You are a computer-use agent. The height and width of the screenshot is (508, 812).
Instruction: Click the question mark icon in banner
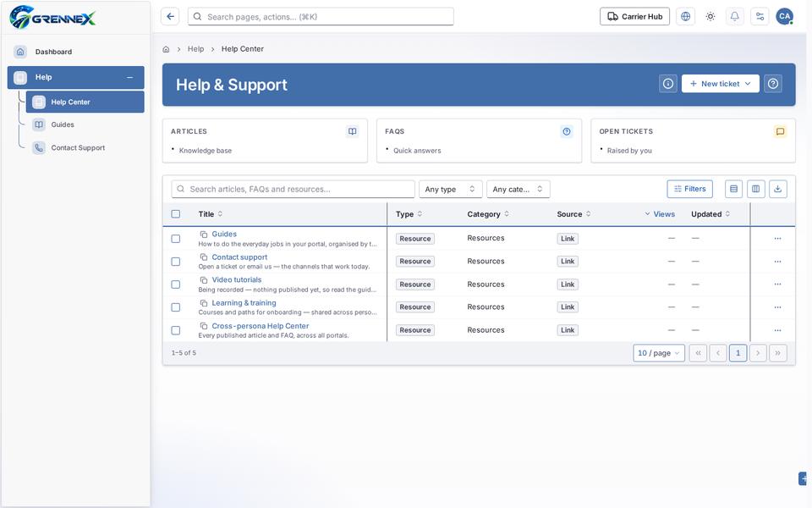tap(772, 84)
